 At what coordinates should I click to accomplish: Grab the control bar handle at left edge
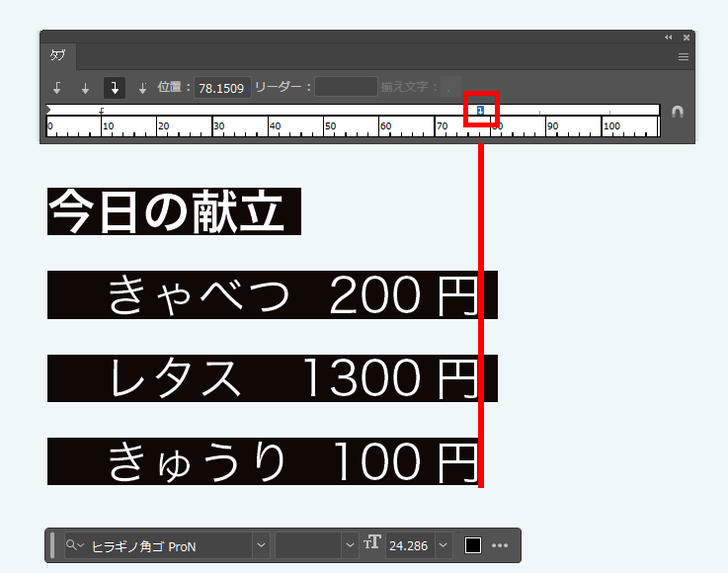point(52,545)
